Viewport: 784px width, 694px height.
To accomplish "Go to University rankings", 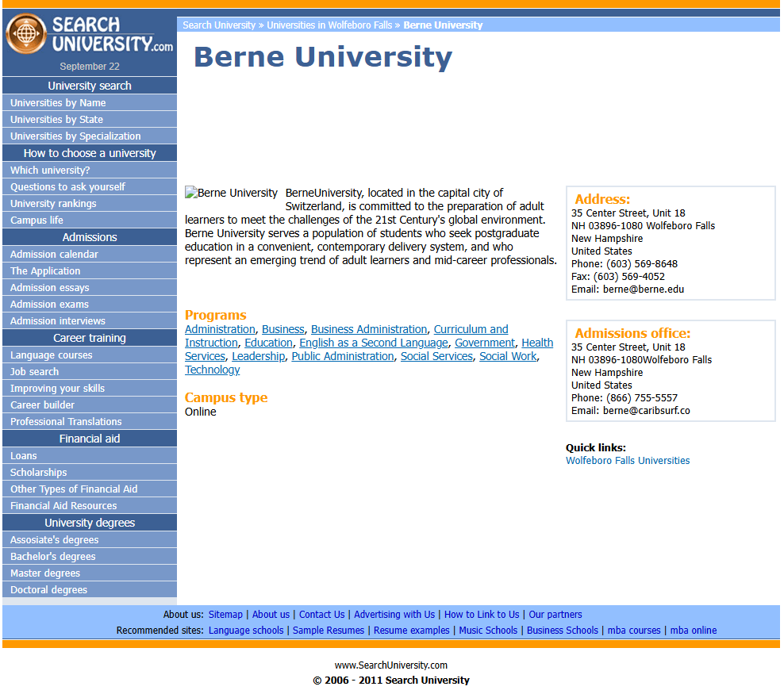I will point(90,203).
